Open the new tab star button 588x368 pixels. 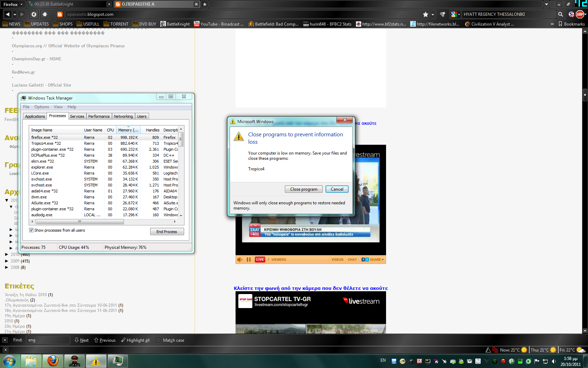pos(205,4)
